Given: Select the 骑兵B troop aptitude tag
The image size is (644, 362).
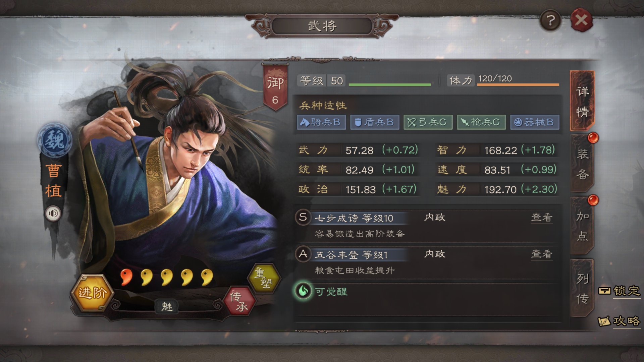Looking at the screenshot, I should [x=321, y=122].
